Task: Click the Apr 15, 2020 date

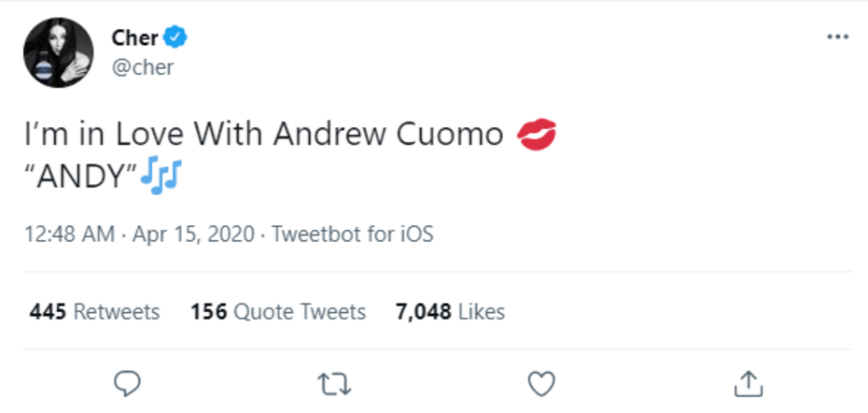Action: [191, 234]
